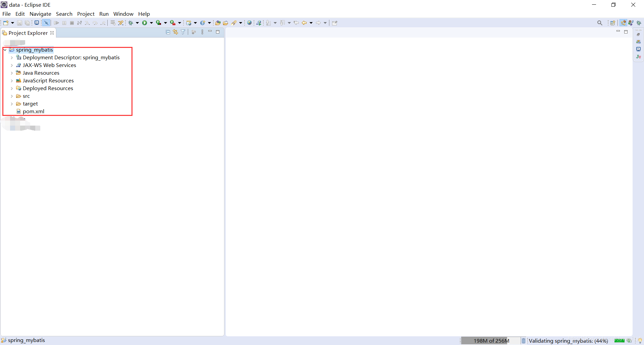Screen dimensions: 644x345
Task: Click the Search magnifier icon at top right
Action: coord(600,23)
